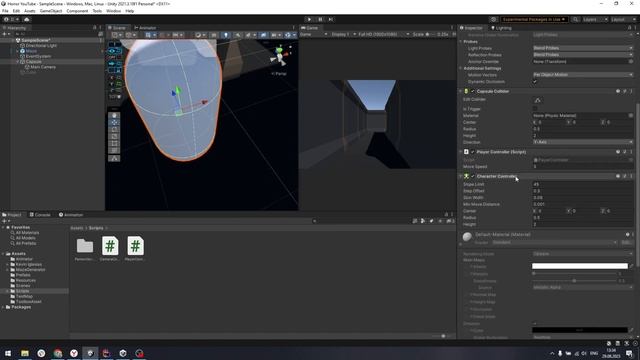Click the Play button in the toolbar
This screenshot has height=360, width=640.
point(309,19)
